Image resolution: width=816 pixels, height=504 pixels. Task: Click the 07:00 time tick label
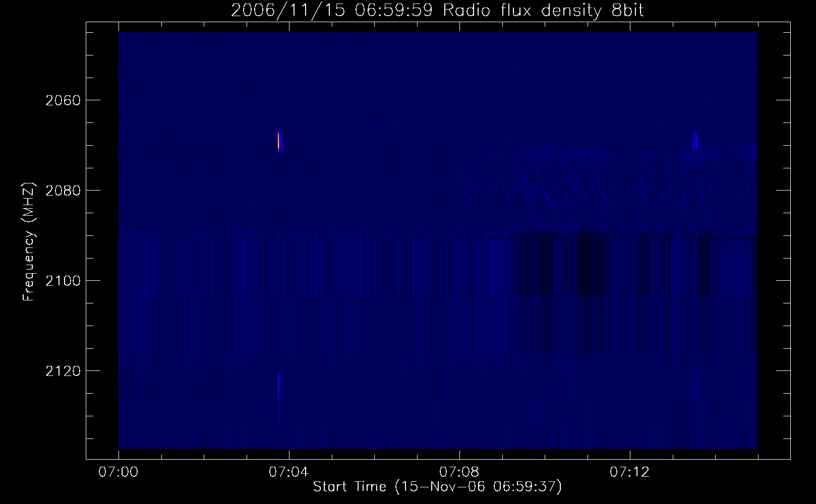pos(119,472)
